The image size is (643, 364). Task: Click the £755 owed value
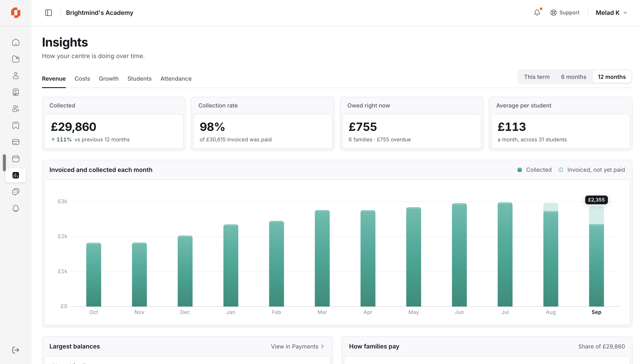tap(363, 127)
